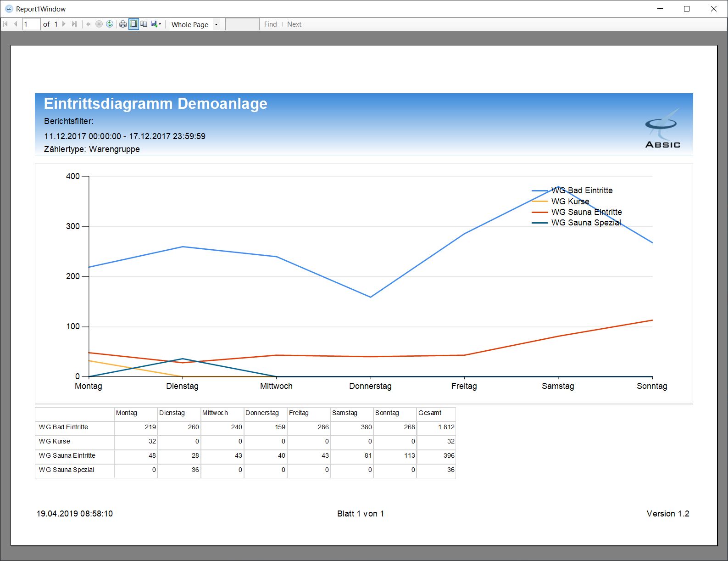Go to the next page
Image resolution: width=728 pixels, height=561 pixels.
64,24
